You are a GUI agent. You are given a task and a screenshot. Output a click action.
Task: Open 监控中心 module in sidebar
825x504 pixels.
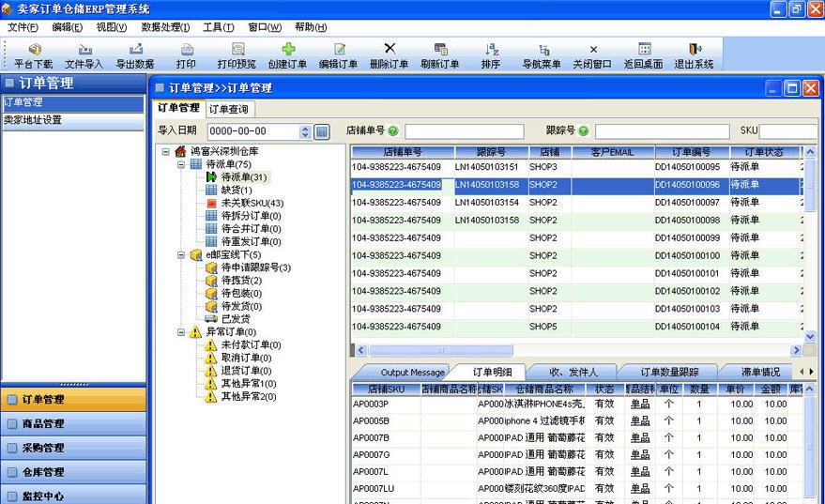(x=73, y=495)
